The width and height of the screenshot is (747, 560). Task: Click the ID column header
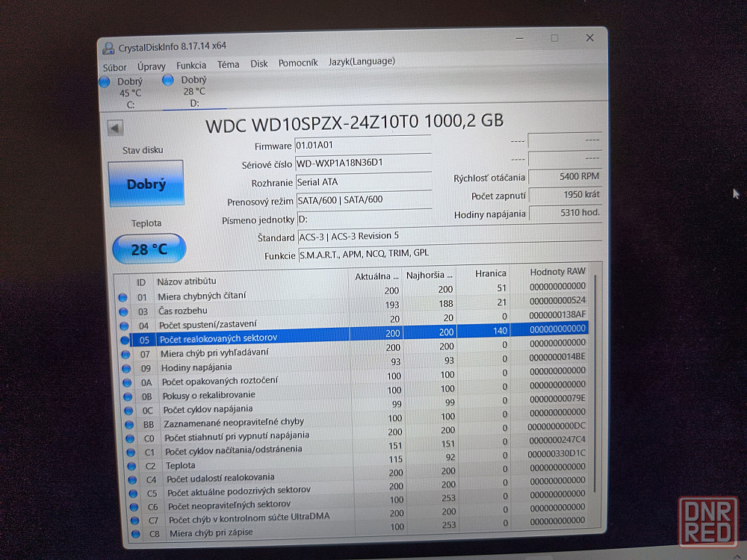pyautogui.click(x=141, y=282)
